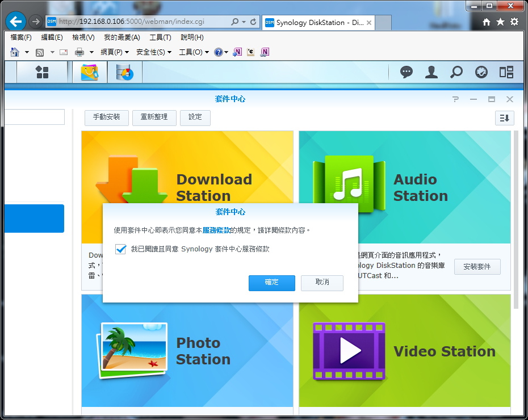528x420 pixels.
Task: Open the 編輯(E) menu
Action: [x=52, y=37]
